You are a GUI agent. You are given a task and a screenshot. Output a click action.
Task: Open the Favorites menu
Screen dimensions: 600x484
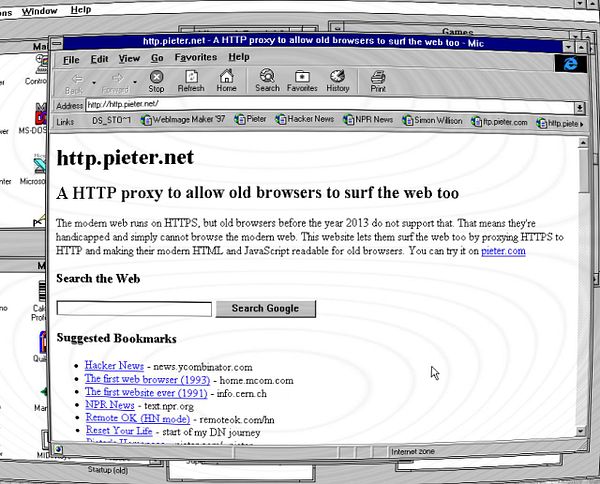coord(196,57)
